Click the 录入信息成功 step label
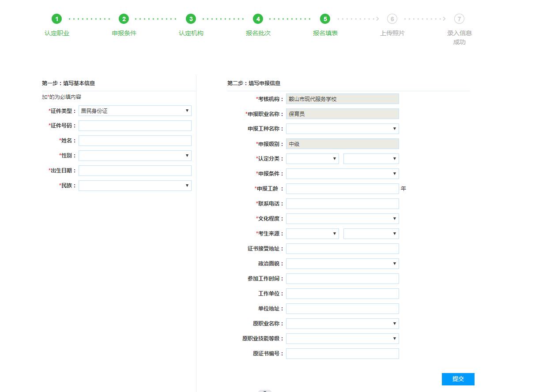Viewport: 554px width, 392px height. tap(460, 37)
